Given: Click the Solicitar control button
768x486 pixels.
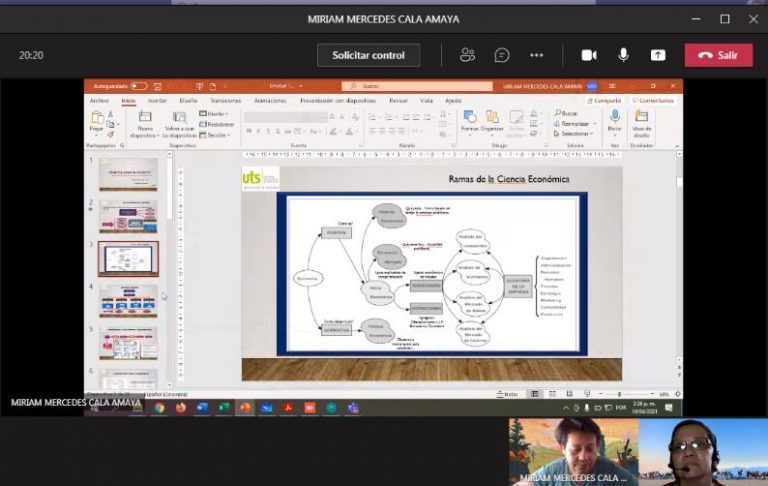Looking at the screenshot, I should [368, 55].
